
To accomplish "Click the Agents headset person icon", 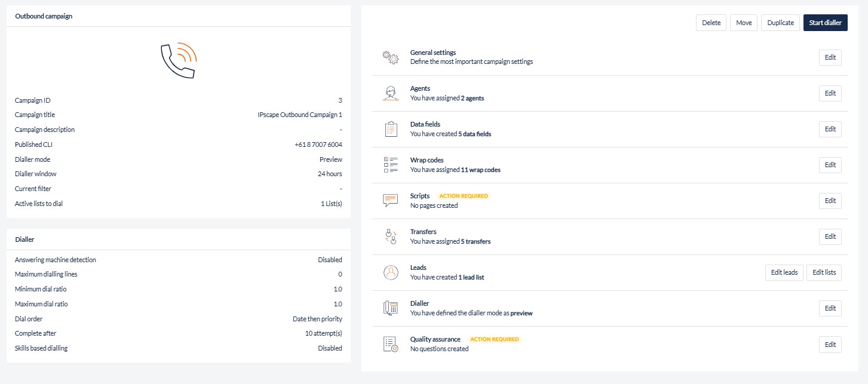I will coord(390,93).
